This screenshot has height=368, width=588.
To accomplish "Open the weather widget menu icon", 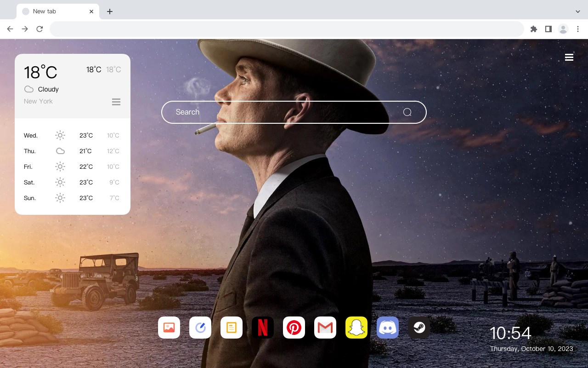I will (x=116, y=102).
